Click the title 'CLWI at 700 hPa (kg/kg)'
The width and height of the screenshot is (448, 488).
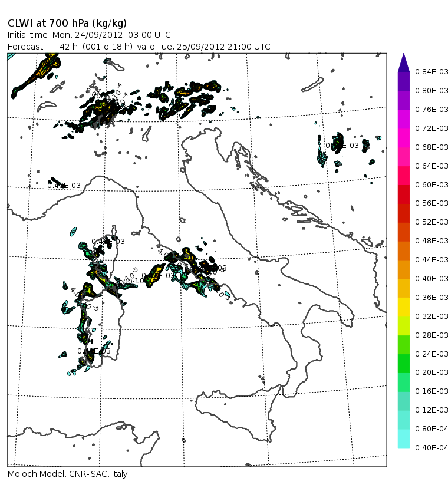click(67, 24)
